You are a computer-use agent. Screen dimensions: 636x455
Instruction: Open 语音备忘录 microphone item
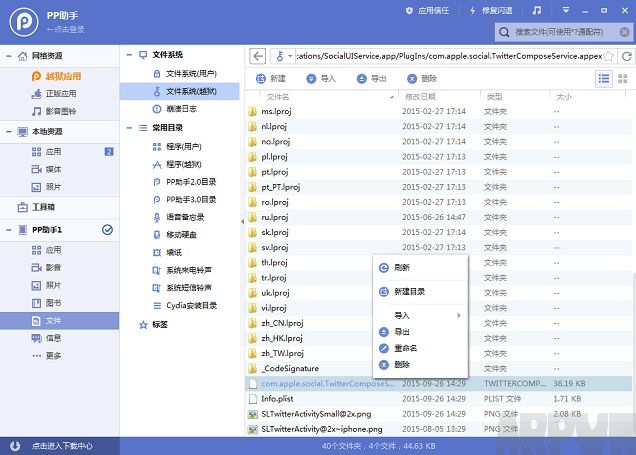179,217
